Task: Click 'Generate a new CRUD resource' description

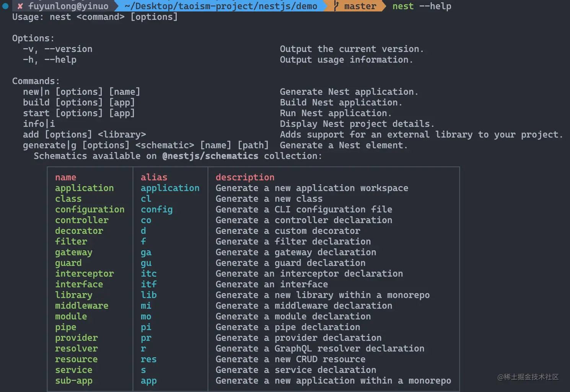Action: [x=290, y=359]
